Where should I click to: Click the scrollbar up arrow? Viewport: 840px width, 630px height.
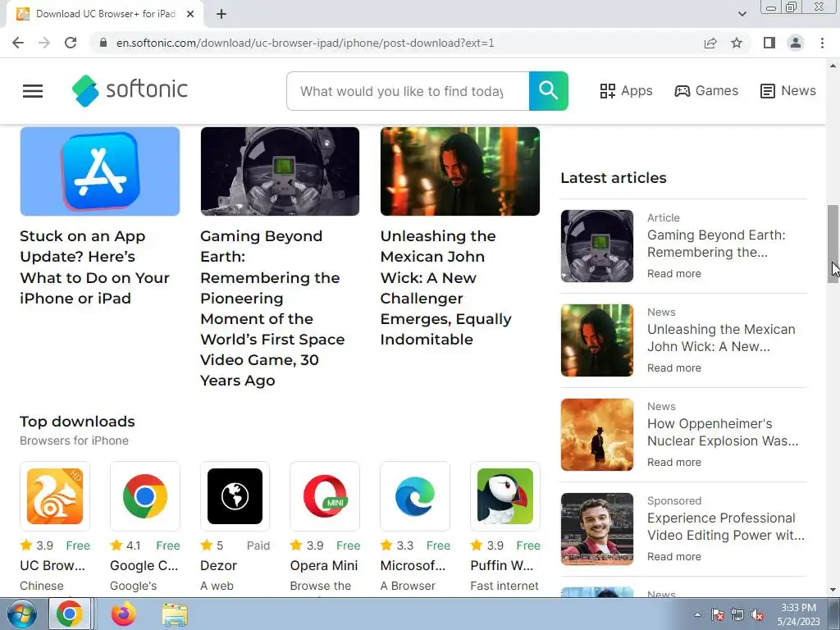(x=833, y=66)
